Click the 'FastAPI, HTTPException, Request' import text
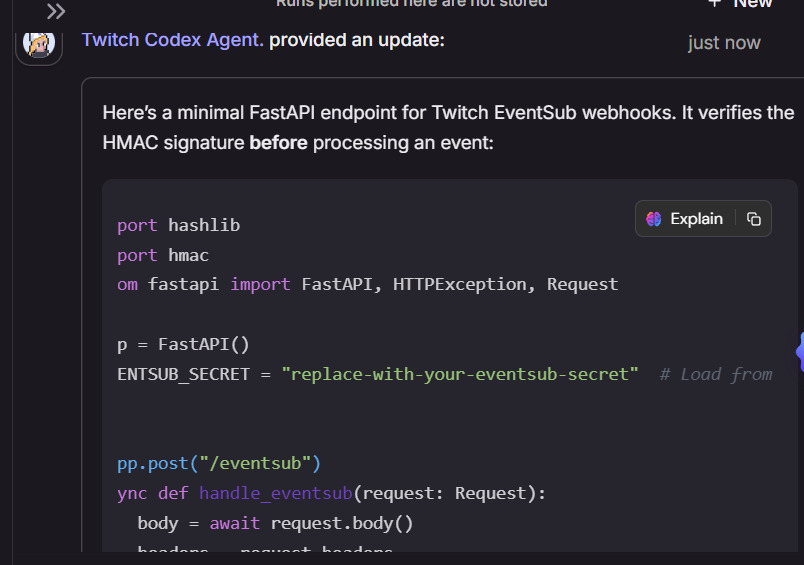This screenshot has width=804, height=565. click(x=459, y=284)
